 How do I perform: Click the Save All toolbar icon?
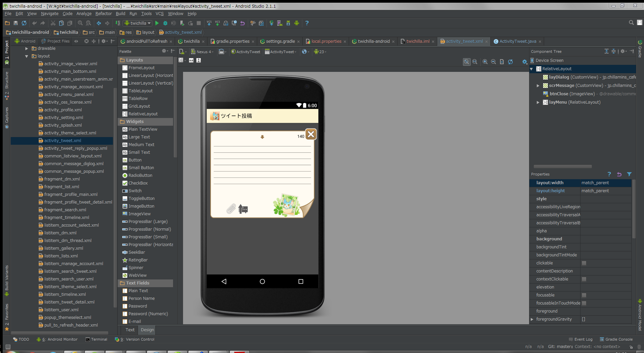click(x=16, y=23)
